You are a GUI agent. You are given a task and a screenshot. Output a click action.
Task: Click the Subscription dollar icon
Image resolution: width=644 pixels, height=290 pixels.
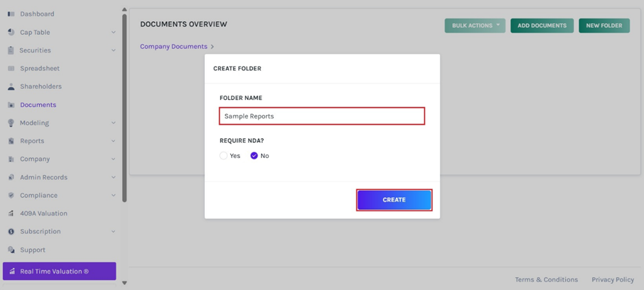pyautogui.click(x=11, y=231)
